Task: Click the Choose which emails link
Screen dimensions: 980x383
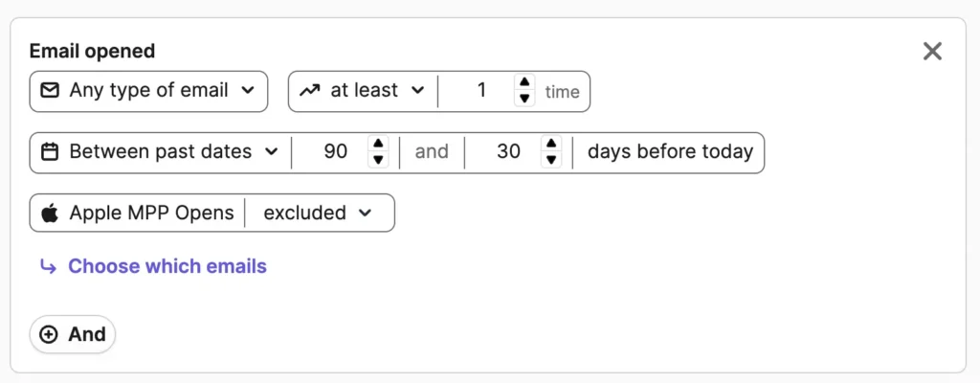Action: tap(167, 267)
